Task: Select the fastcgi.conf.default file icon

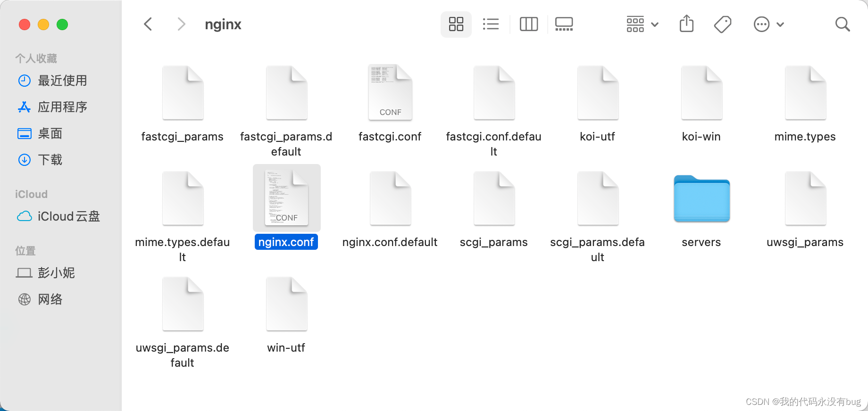Action: [x=494, y=93]
